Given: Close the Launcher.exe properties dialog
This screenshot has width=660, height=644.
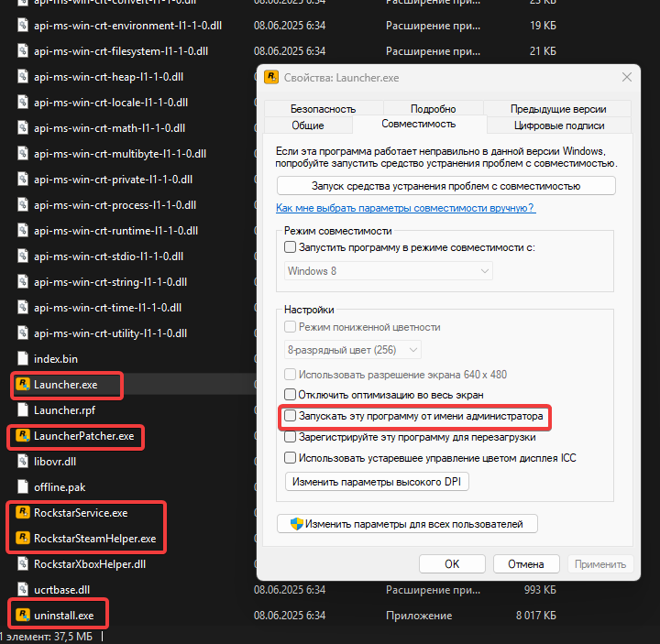Looking at the screenshot, I should coord(627,77).
